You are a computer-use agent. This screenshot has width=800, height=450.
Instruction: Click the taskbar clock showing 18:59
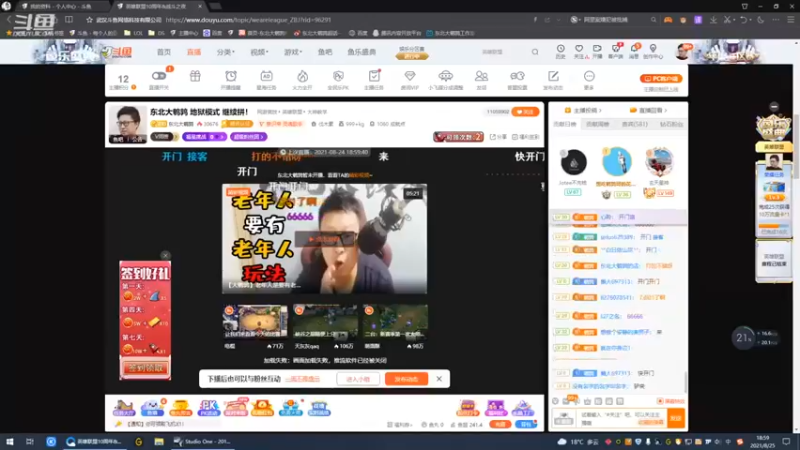763,441
